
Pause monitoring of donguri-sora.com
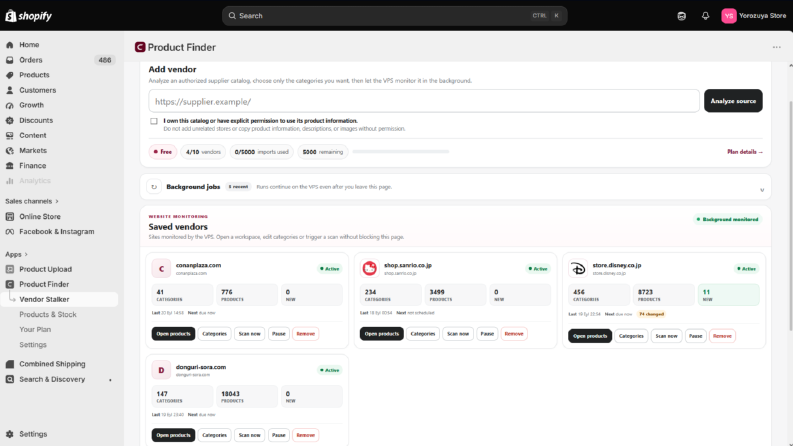coord(279,435)
